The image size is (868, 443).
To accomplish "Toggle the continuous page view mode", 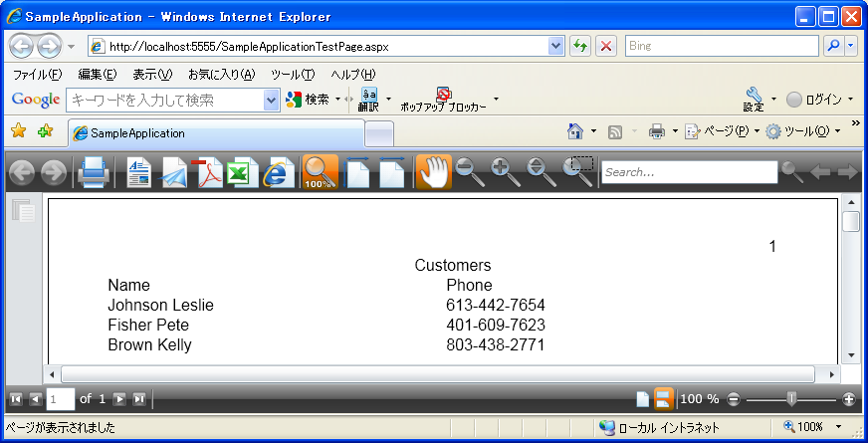I will (664, 398).
